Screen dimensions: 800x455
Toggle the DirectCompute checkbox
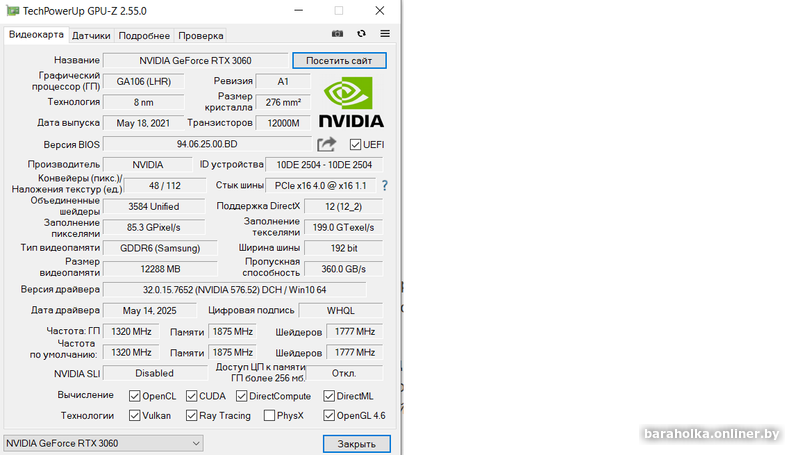(x=241, y=396)
